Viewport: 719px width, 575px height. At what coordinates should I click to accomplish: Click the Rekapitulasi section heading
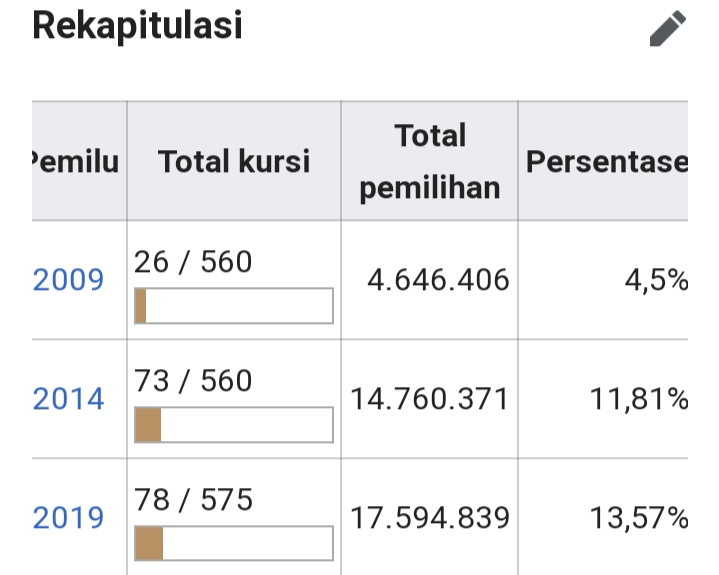point(137,26)
